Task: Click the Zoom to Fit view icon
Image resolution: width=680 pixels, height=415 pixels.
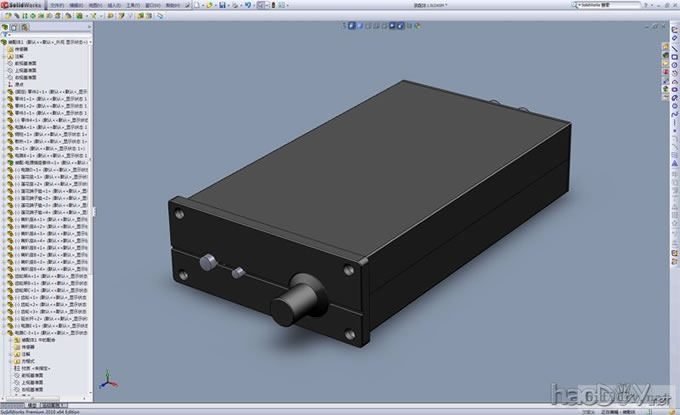Action: (x=351, y=24)
